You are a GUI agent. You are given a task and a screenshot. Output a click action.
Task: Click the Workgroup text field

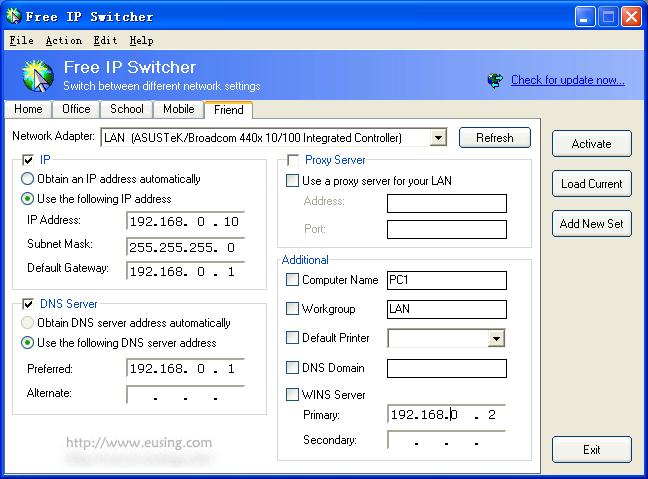pyautogui.click(x=446, y=309)
